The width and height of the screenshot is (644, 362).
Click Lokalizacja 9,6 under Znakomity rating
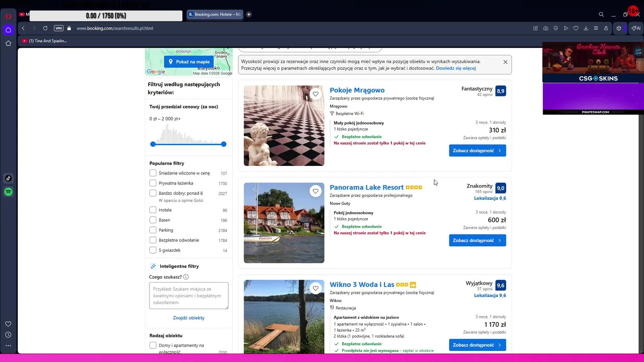pyautogui.click(x=490, y=198)
